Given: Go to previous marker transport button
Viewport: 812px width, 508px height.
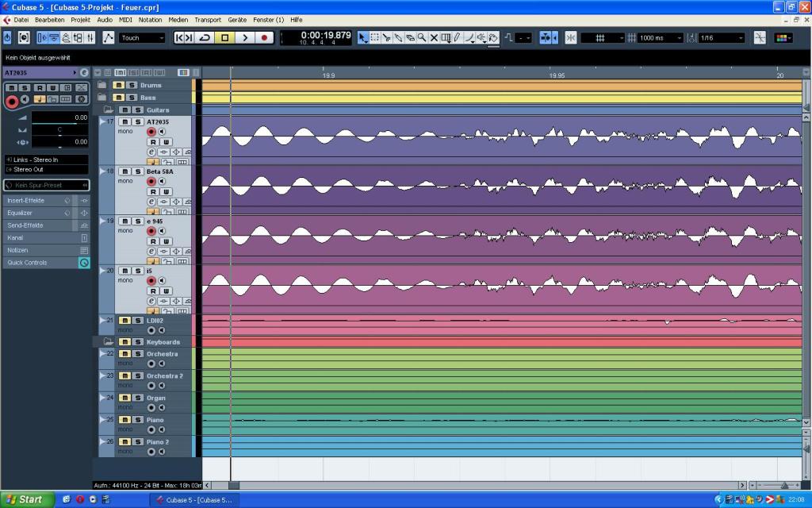Looking at the screenshot, I should coord(179,38).
